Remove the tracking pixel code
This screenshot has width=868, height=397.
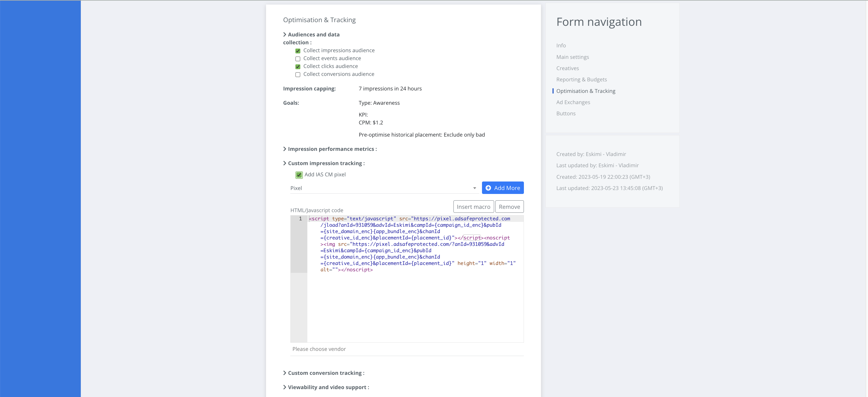coord(509,207)
